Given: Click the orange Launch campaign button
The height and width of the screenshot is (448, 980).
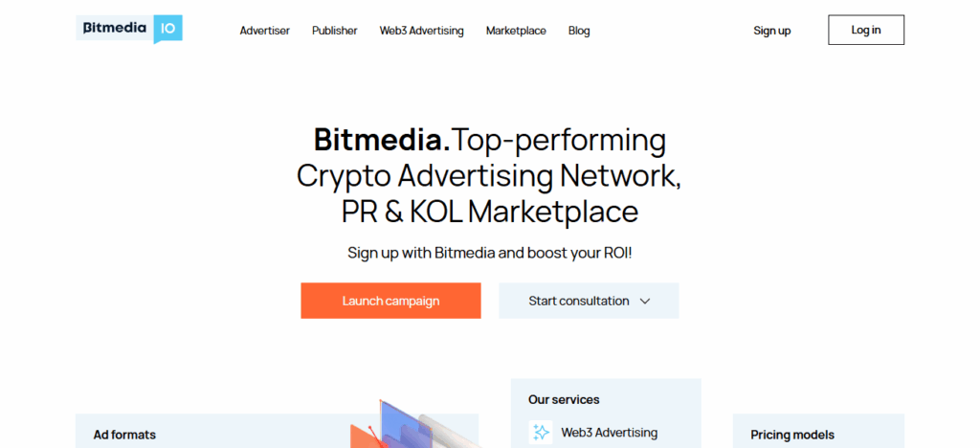Looking at the screenshot, I should click(x=390, y=301).
